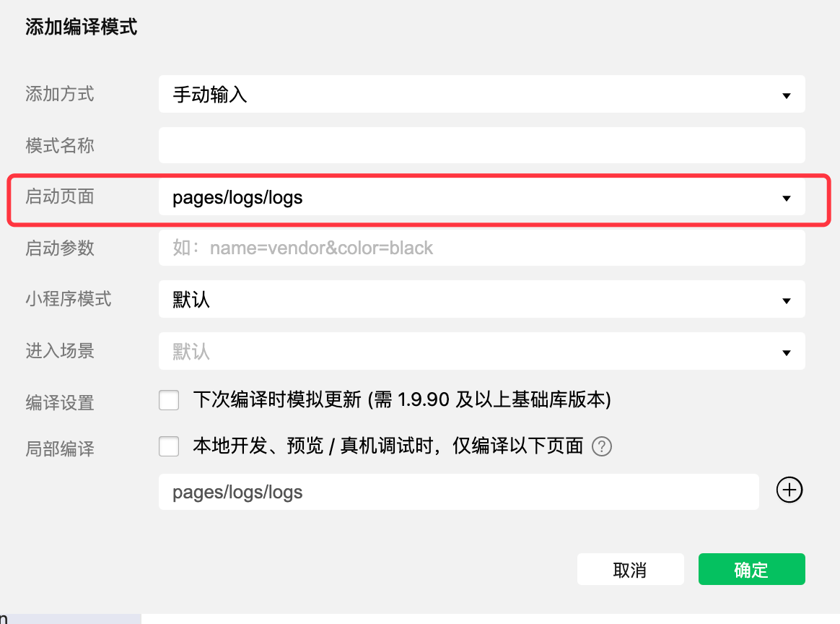Screen dimensions: 840x624
Task: Click the 本地开发、预览 / 真机调试时 label text
Action: tap(313, 446)
